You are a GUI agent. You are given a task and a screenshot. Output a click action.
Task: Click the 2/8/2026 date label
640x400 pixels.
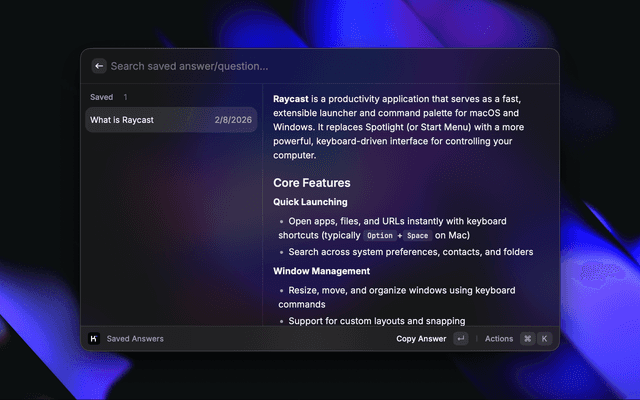[233, 120]
